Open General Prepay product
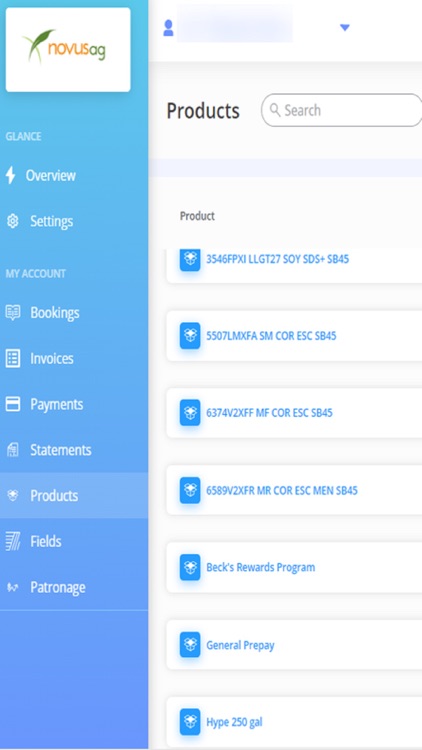The width and height of the screenshot is (422, 750). coord(240,645)
